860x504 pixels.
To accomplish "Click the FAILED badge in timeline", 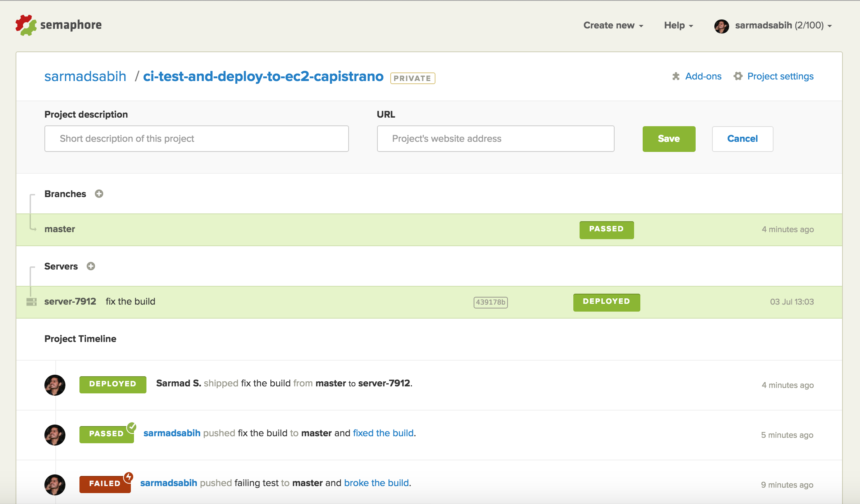I will [x=105, y=484].
